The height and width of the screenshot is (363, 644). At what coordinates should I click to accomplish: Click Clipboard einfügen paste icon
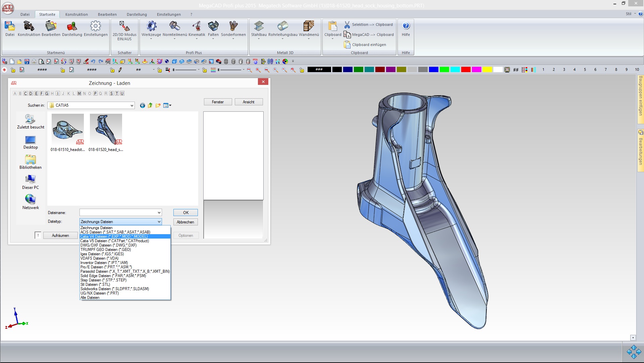347,45
